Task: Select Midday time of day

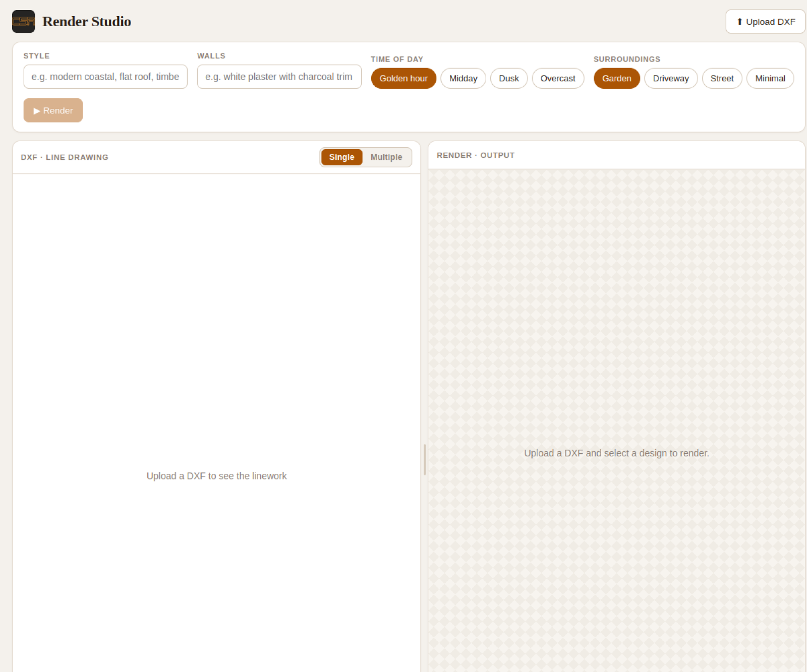Action: pyautogui.click(x=463, y=78)
